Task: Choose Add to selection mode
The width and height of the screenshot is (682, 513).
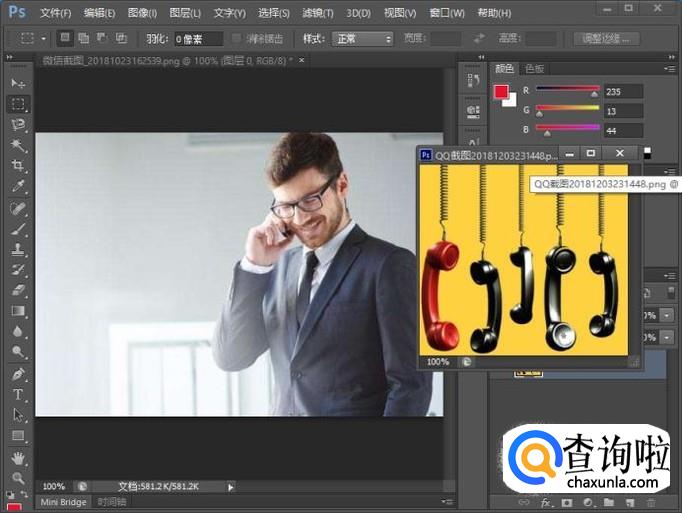Action: click(x=84, y=38)
